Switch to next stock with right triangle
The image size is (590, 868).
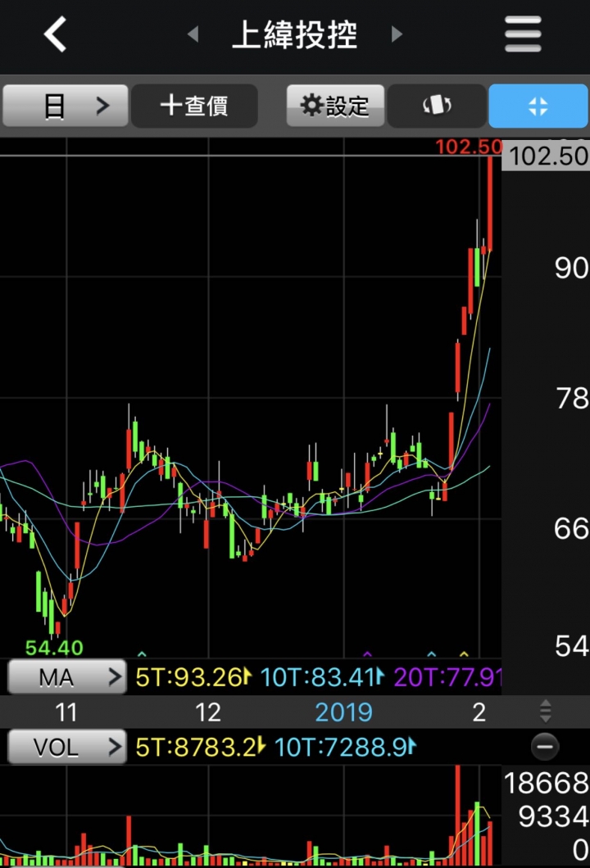click(x=396, y=34)
